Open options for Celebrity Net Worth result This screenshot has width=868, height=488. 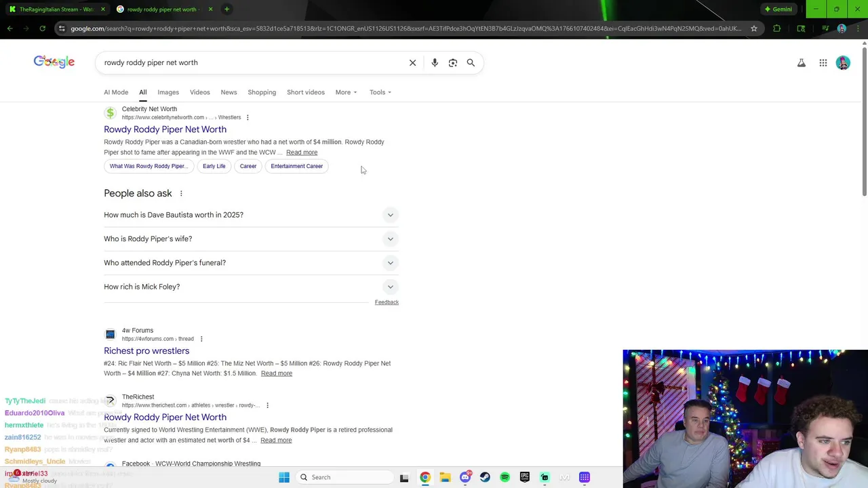[248, 117]
